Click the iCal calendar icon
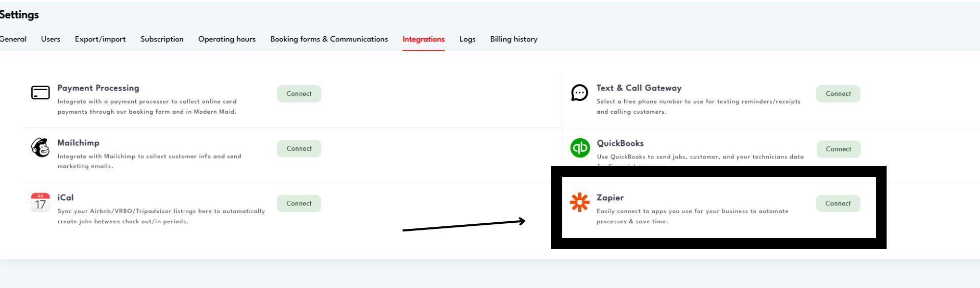 pos(40,202)
